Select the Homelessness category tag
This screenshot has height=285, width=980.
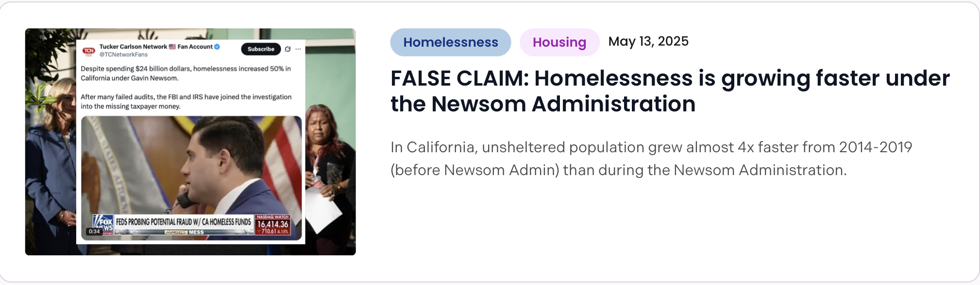point(450,42)
